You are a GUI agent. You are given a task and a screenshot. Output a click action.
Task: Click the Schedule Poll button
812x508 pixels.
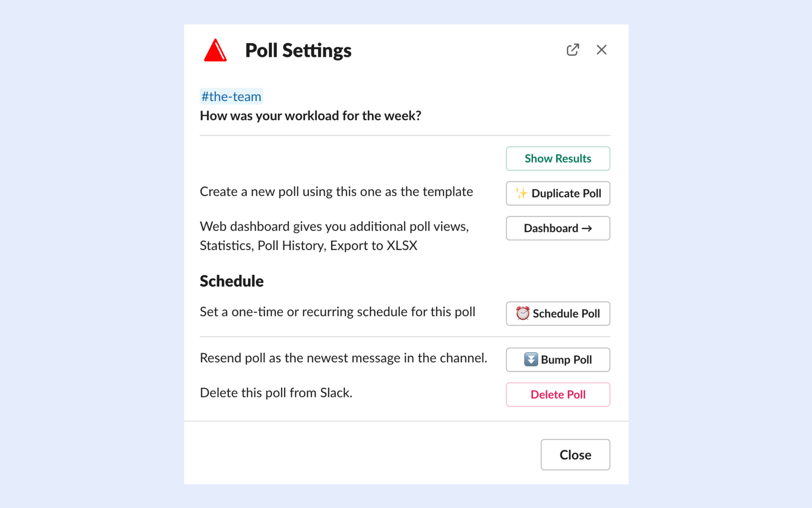coord(558,313)
